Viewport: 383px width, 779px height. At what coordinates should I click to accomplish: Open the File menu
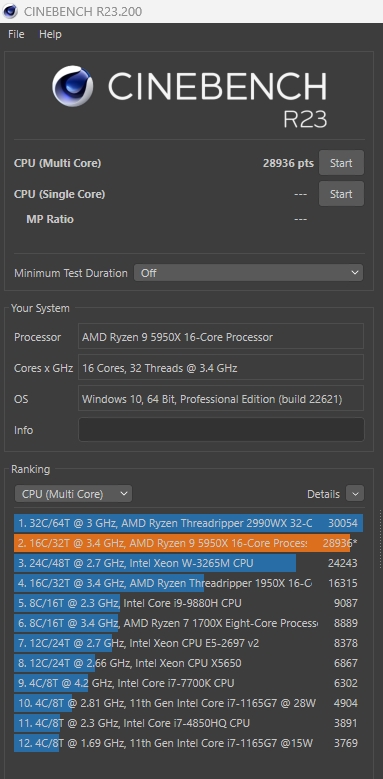coord(16,34)
